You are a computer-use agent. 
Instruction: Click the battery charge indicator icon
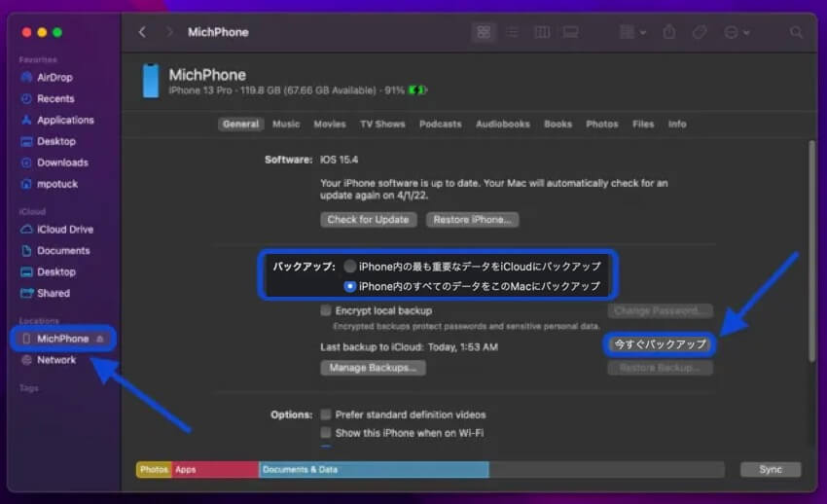(x=417, y=90)
